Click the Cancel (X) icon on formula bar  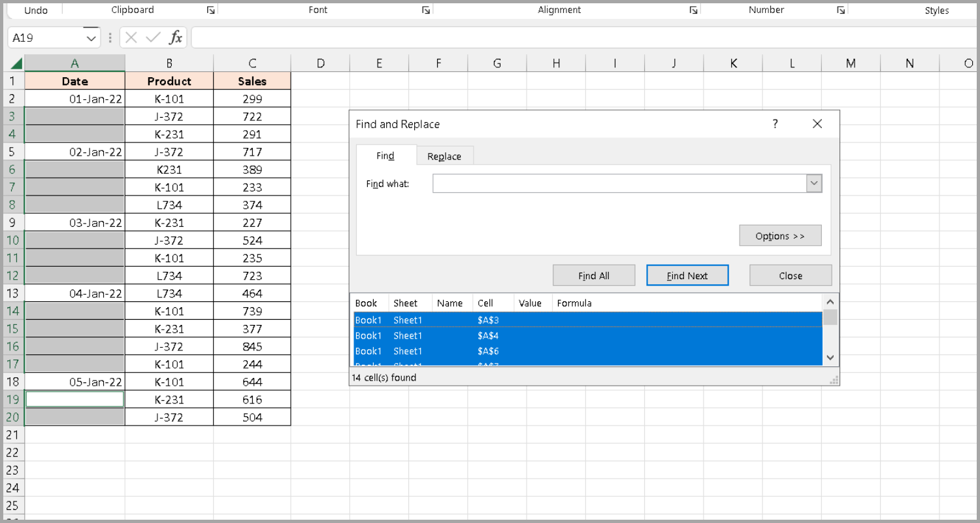coord(130,37)
